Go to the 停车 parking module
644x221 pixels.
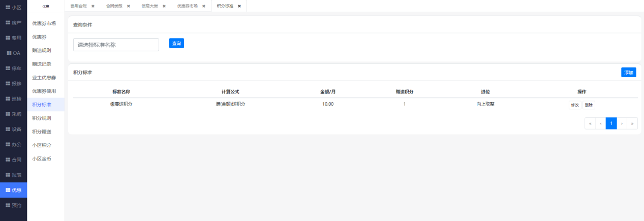click(13, 68)
